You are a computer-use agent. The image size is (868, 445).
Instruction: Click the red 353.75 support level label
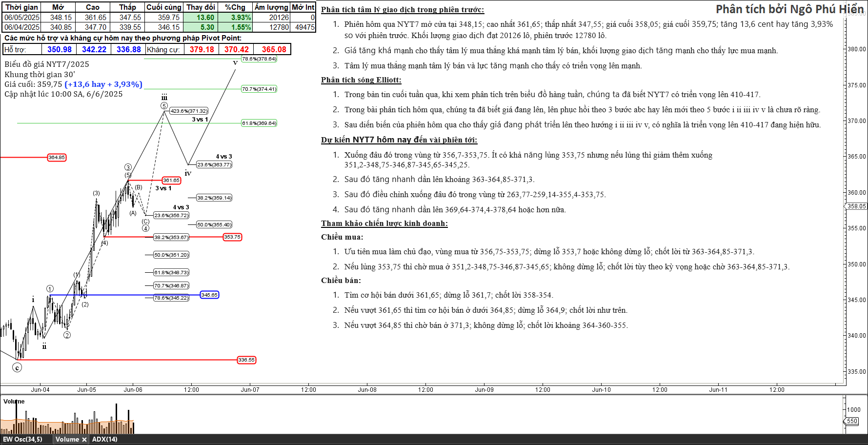[x=232, y=237]
